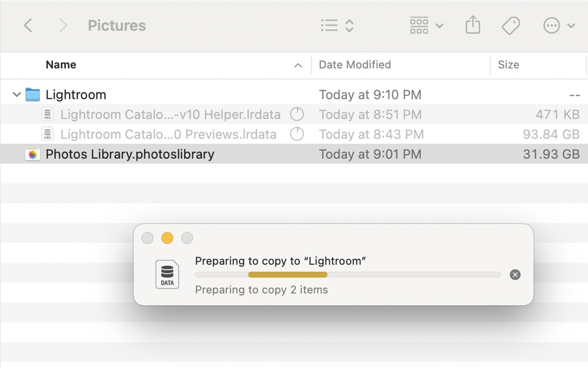This screenshot has width=588, height=368.
Task: Sort by the Size column header
Action: [x=508, y=65]
